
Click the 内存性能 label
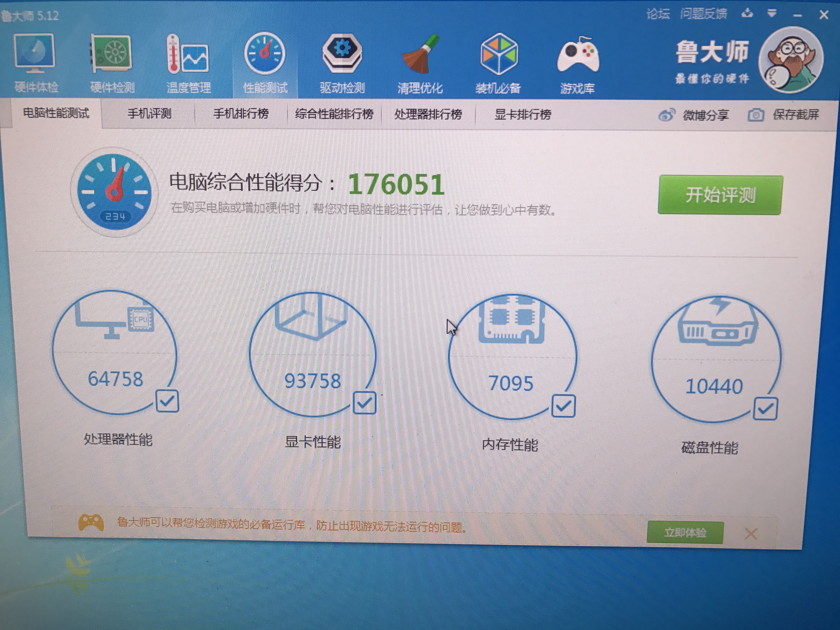coord(510,445)
